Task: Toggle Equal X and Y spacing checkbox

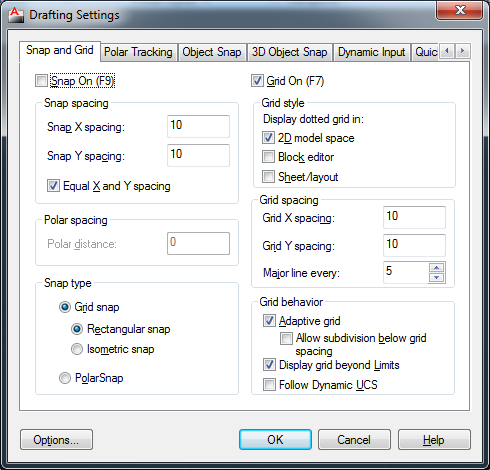Action: click(53, 186)
